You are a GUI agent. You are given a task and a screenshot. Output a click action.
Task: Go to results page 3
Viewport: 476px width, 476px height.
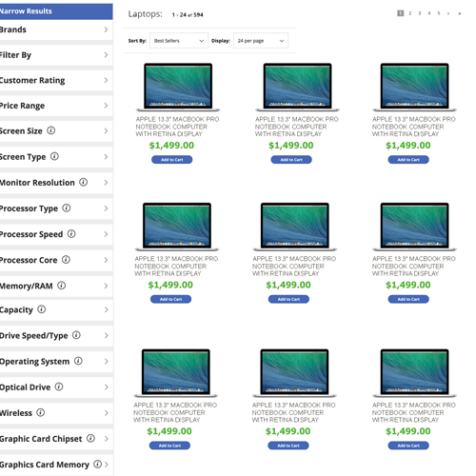pyautogui.click(x=420, y=13)
